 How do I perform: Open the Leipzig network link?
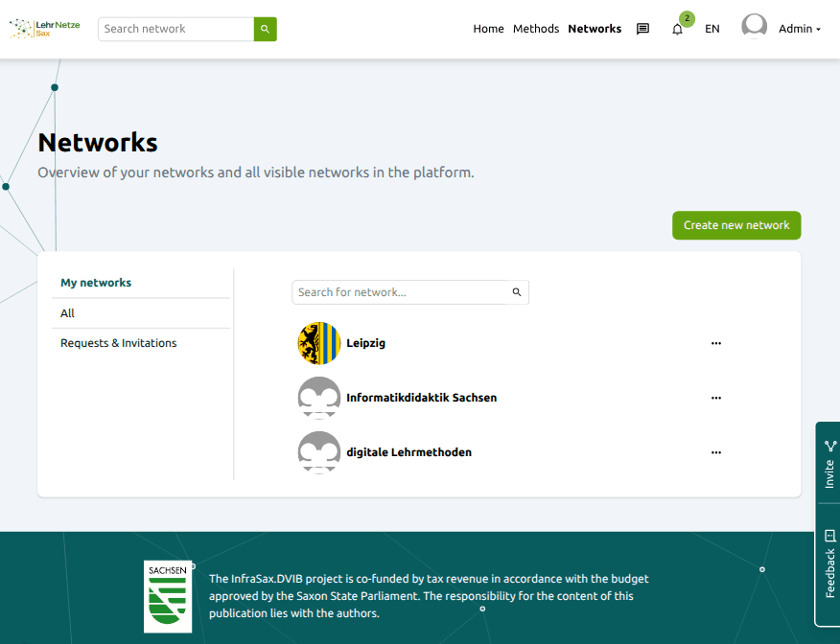coord(366,343)
